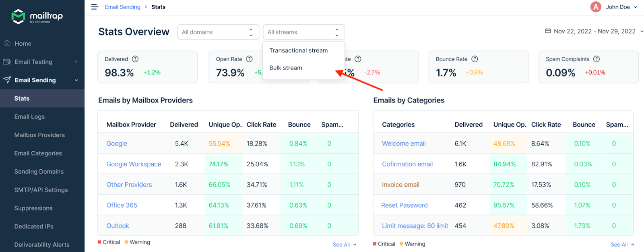This screenshot has width=644, height=252.
Task: Select Transactional stream option
Action: click(298, 50)
